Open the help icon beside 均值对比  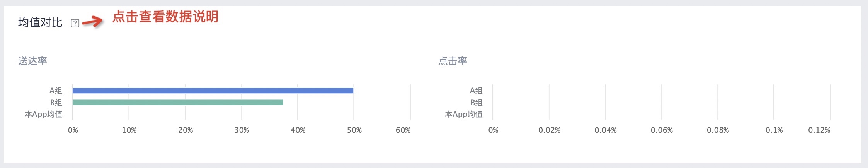[75, 23]
